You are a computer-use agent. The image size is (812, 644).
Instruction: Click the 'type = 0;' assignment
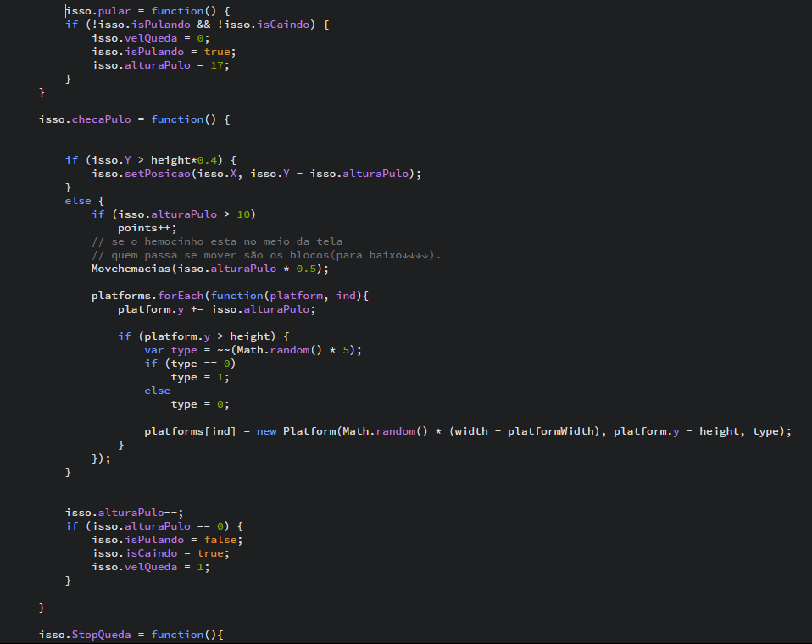(200, 404)
